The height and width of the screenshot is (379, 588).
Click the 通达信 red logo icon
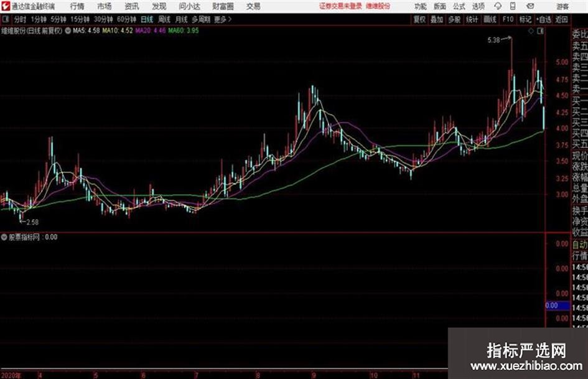[6, 6]
